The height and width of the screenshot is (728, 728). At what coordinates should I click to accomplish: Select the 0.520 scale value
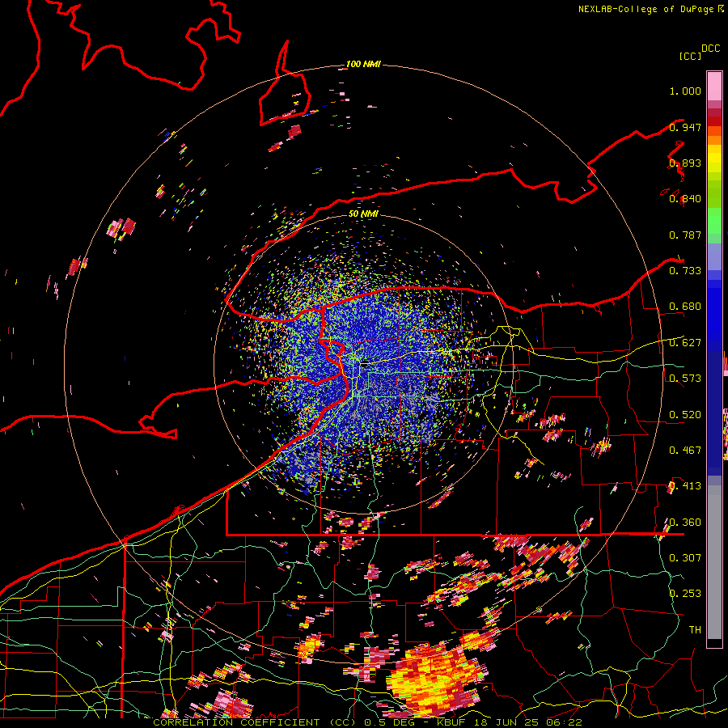[685, 414]
